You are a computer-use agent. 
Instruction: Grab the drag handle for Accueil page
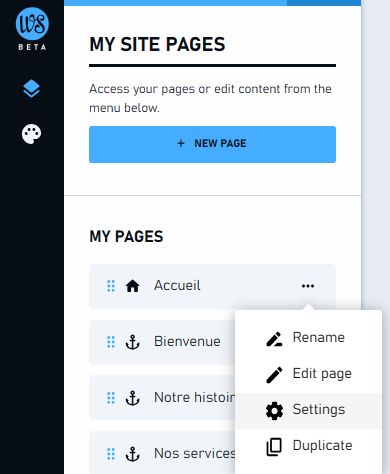(x=111, y=286)
